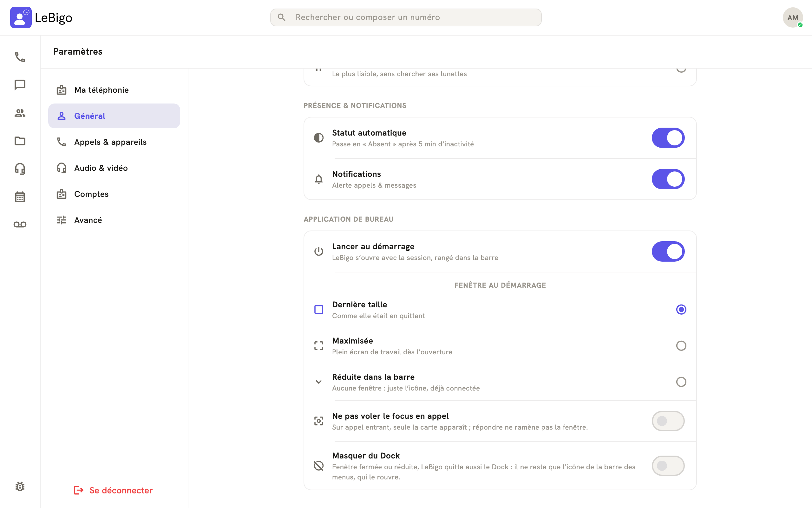Open the Avancé settings section
812x508 pixels.
pyautogui.click(x=114, y=220)
